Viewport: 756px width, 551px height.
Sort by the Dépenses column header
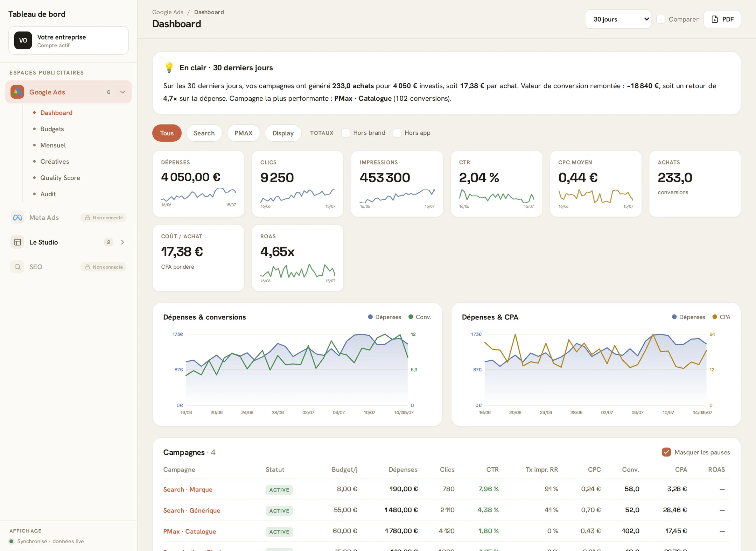tap(403, 469)
